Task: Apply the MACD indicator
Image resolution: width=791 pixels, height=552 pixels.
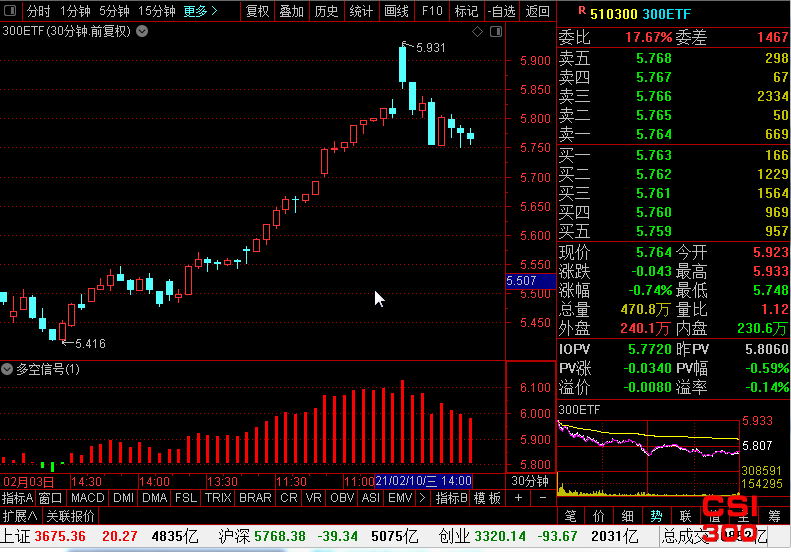Action: coord(88,498)
